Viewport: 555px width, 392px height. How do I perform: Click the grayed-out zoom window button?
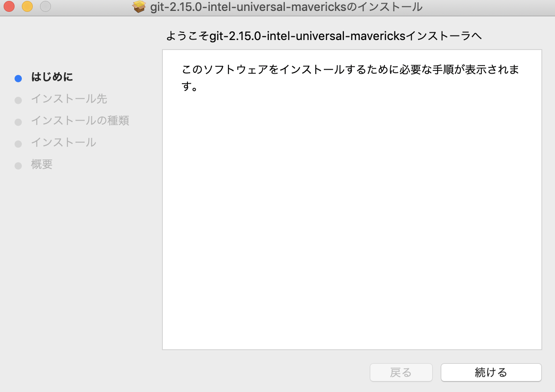45,7
